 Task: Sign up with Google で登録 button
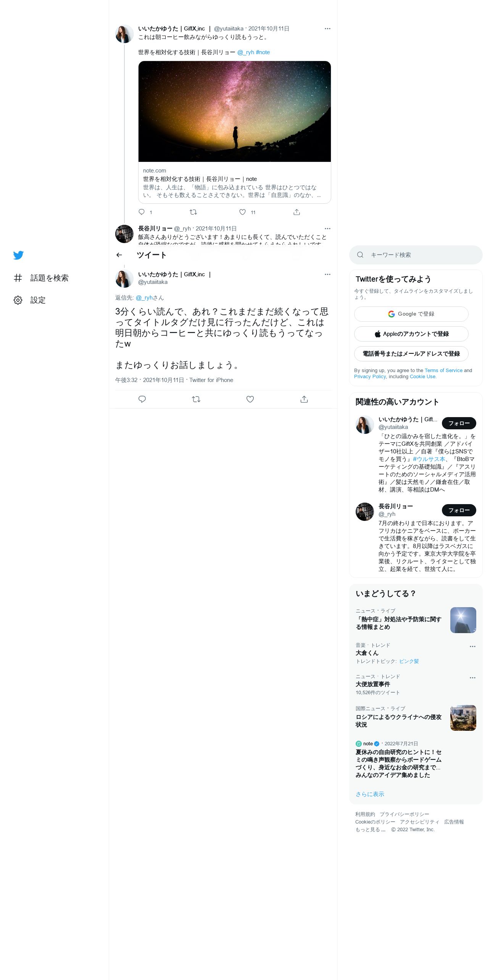[411, 314]
